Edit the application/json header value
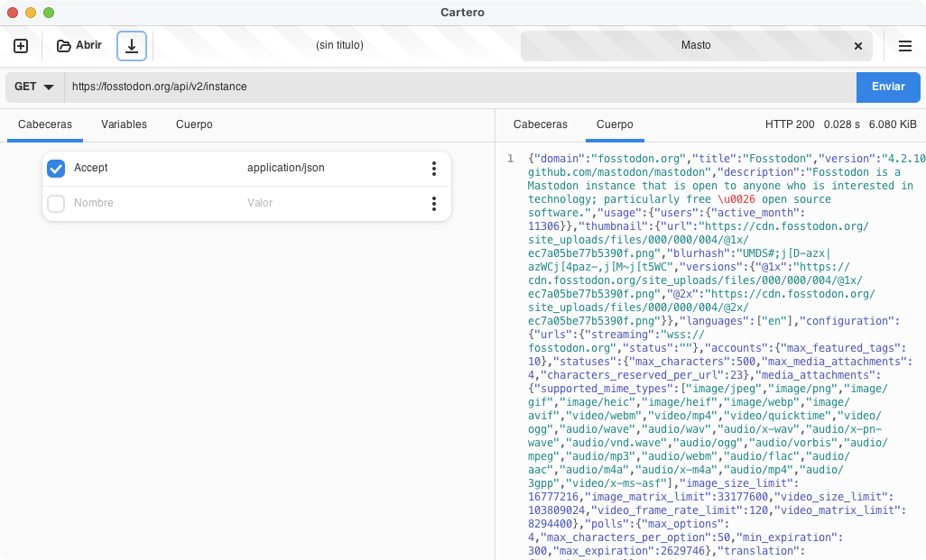This screenshot has height=560, width=926. (330, 168)
